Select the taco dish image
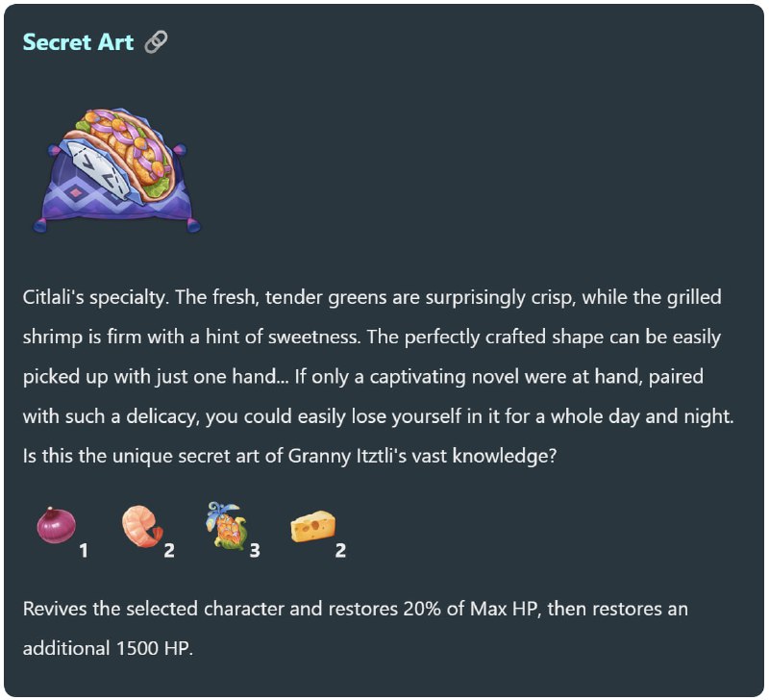 [x=116, y=170]
